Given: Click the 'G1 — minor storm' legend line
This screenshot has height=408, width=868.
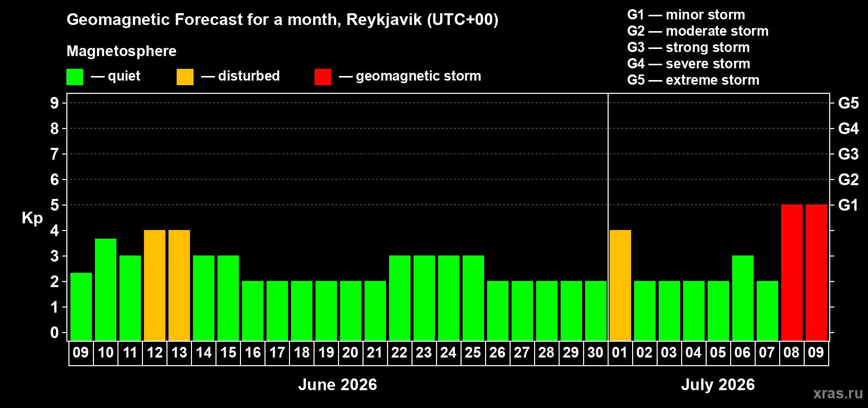Looking at the screenshot, I should pos(686,15).
